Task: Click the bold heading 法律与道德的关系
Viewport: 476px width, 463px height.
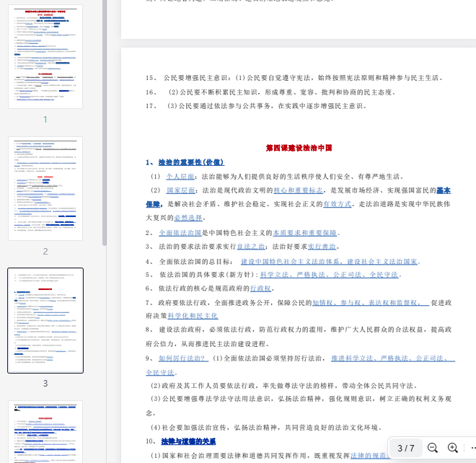Action: point(188,441)
